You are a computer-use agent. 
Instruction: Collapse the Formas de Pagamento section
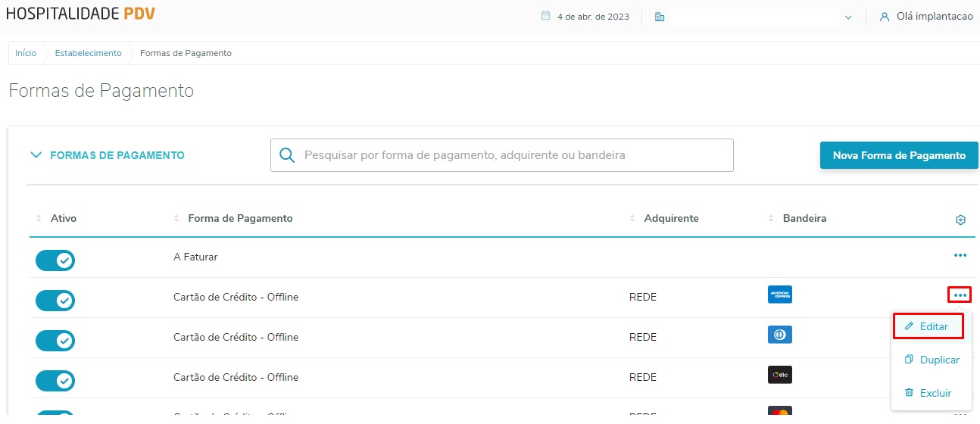(x=35, y=155)
